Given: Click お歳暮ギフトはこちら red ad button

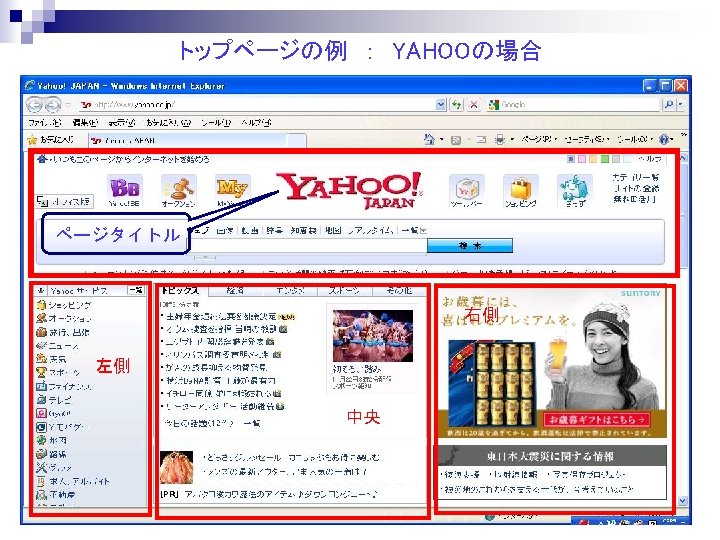Looking at the screenshot, I should point(598,419).
